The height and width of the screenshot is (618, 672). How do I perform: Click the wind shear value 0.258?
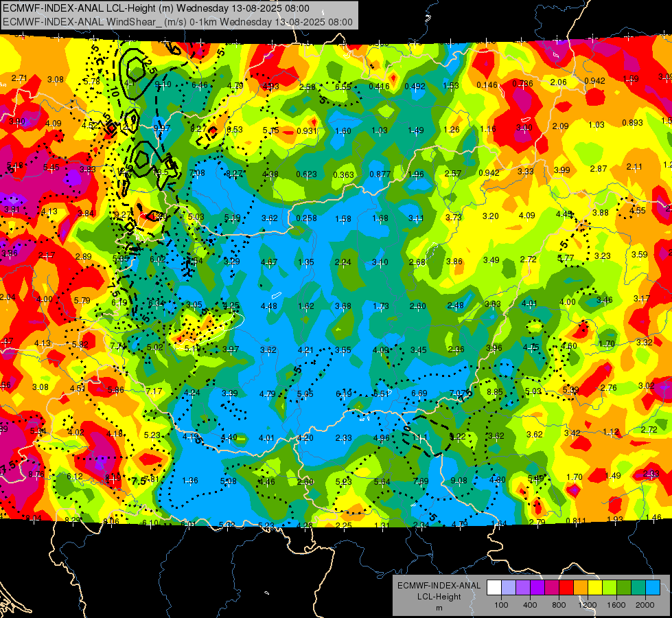pos(306,218)
